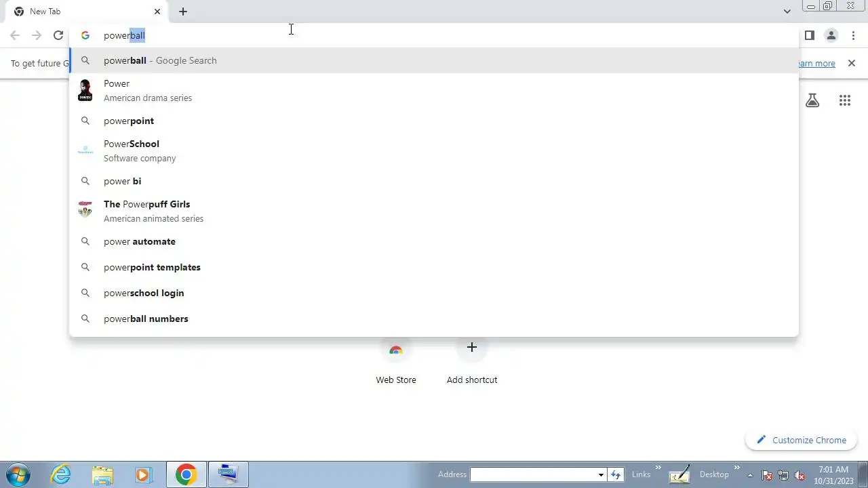
Task: Select the powerpoint search suggestion
Action: click(x=434, y=121)
